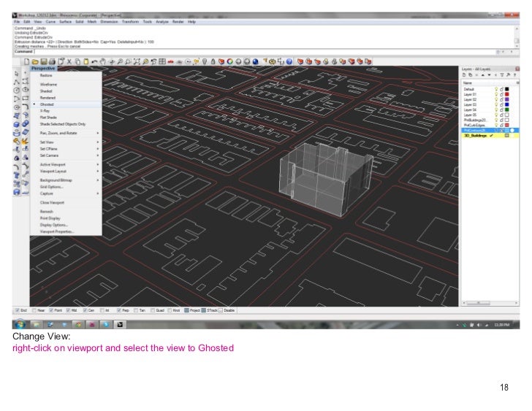Click the Save icon in the toolbar
Viewport: 532px width, 411px height.
(43, 61)
